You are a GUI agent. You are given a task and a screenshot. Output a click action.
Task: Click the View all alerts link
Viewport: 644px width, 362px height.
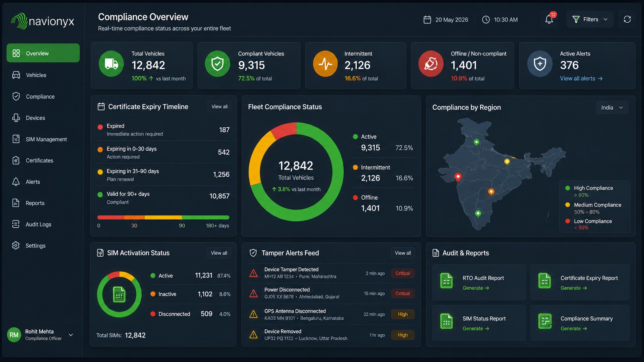(581, 78)
